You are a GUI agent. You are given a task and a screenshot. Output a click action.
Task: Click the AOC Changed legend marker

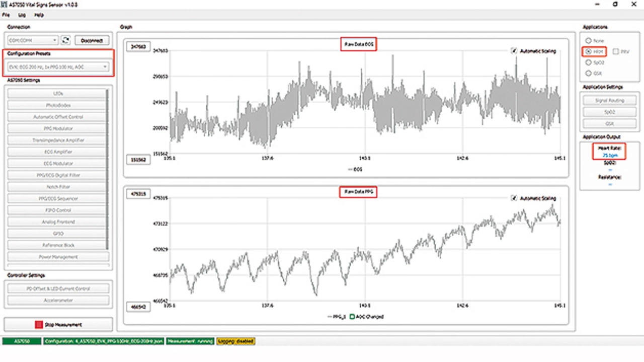tap(352, 317)
